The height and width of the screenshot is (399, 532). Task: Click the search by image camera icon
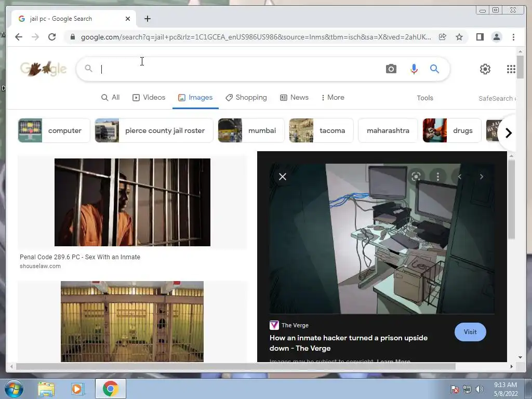coord(391,69)
